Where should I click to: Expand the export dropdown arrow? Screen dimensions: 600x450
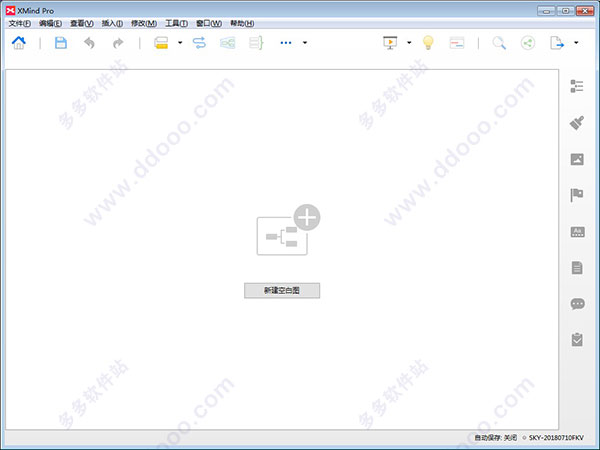576,42
